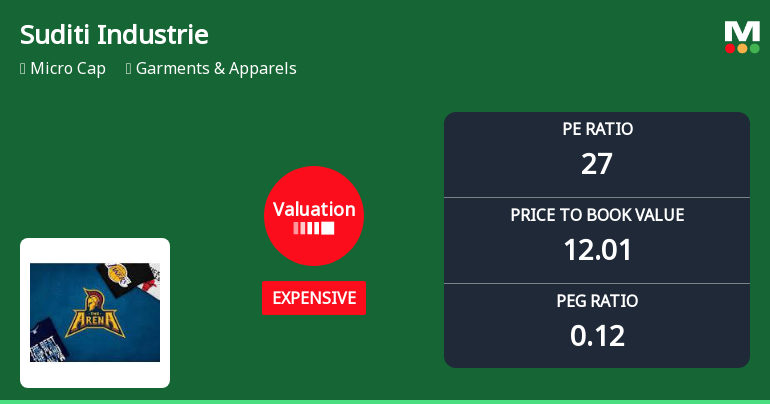
Task: Click the red dot under the M logo
Action: (x=730, y=48)
